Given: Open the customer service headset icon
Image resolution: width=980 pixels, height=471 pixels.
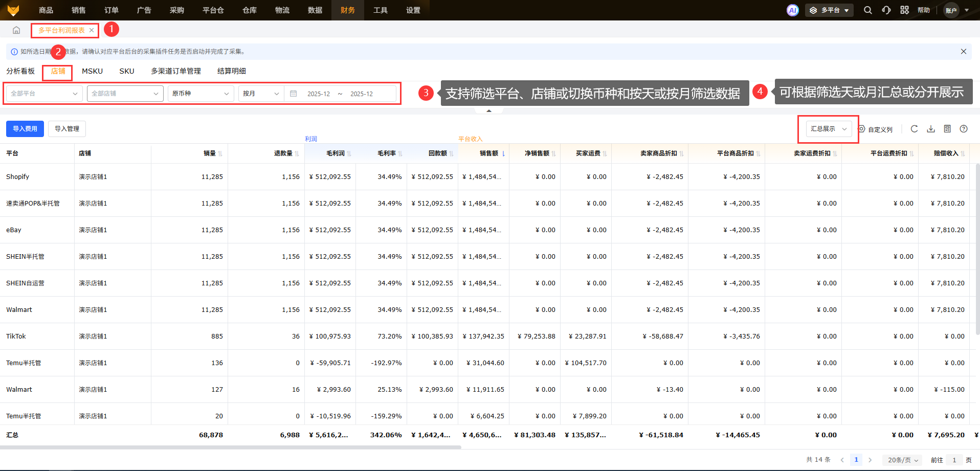Looking at the screenshot, I should (x=886, y=10).
